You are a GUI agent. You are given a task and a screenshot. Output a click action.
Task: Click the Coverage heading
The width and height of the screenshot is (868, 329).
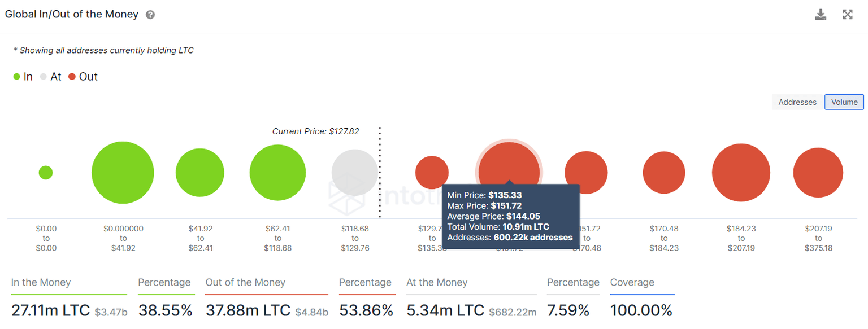(x=632, y=283)
